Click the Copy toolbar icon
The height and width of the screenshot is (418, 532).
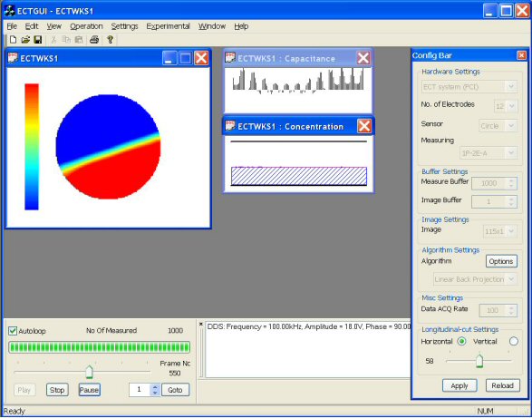coord(66,40)
